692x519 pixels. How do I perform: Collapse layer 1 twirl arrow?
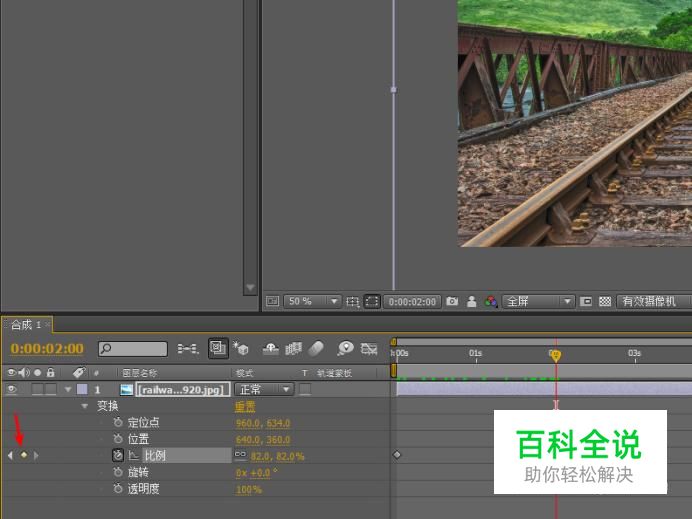(x=68, y=389)
